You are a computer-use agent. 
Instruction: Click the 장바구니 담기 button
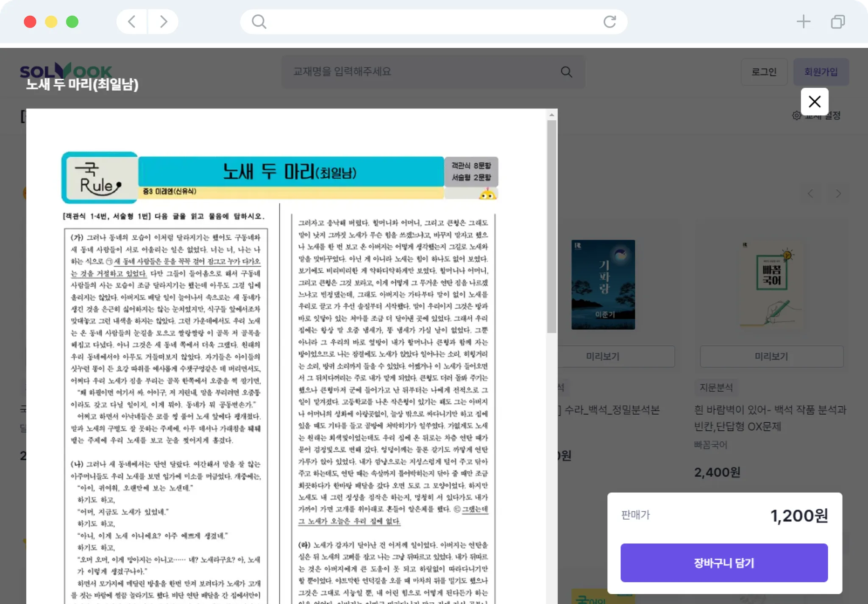724,562
